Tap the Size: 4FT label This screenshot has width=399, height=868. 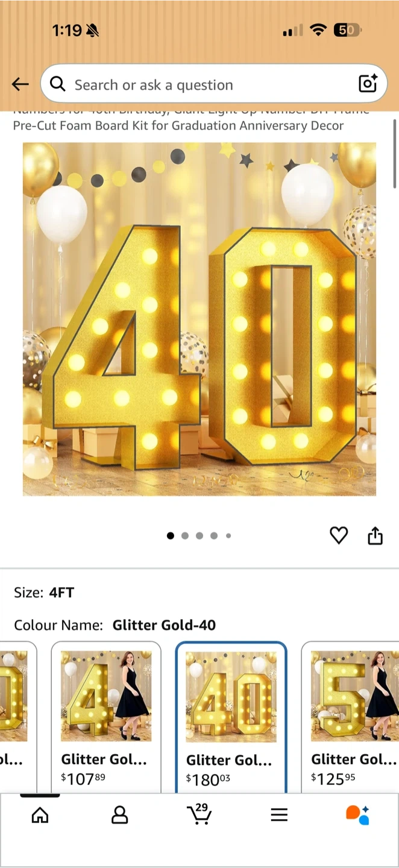pyautogui.click(x=44, y=593)
